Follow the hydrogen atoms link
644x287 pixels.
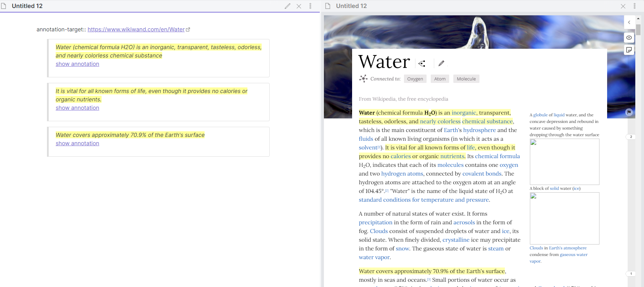click(402, 173)
